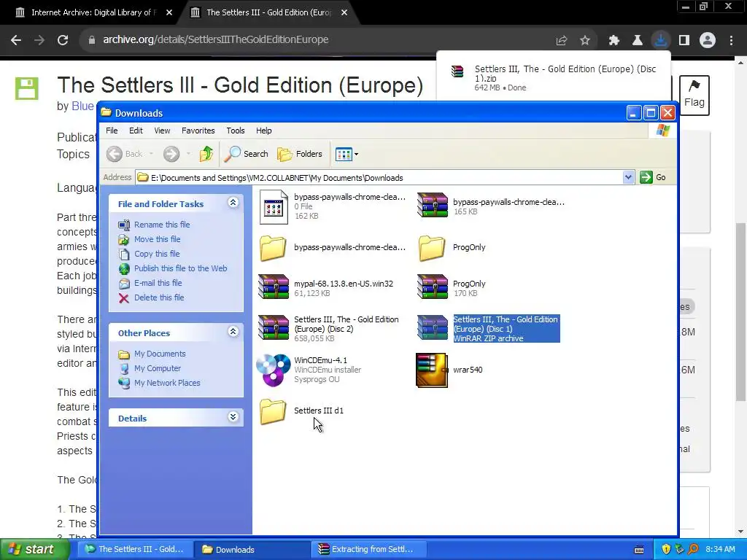Close The Settlers III browser tab

344,12
